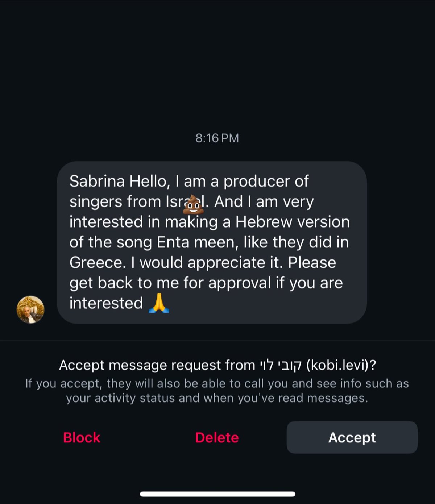
Task: Delete the message request
Action: coord(217,437)
